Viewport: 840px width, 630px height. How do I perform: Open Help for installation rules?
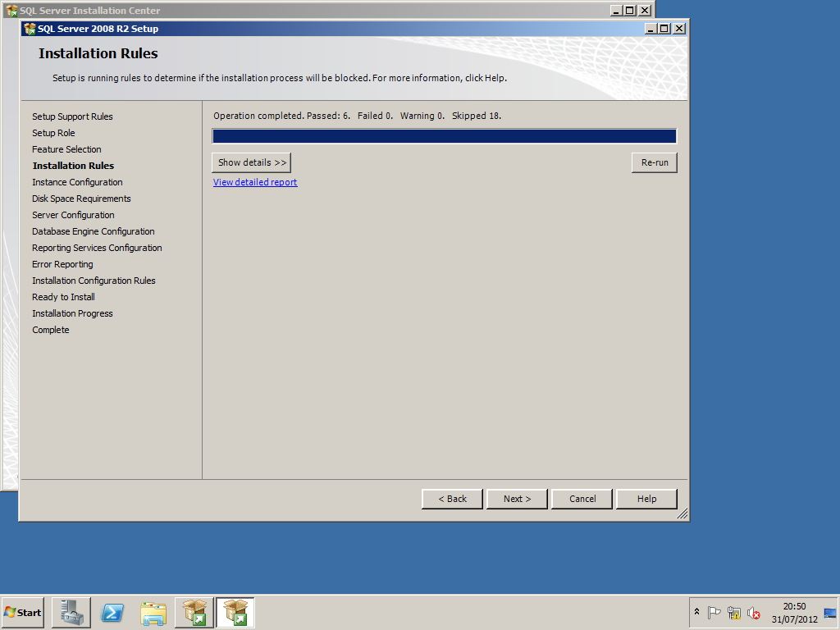(646, 499)
